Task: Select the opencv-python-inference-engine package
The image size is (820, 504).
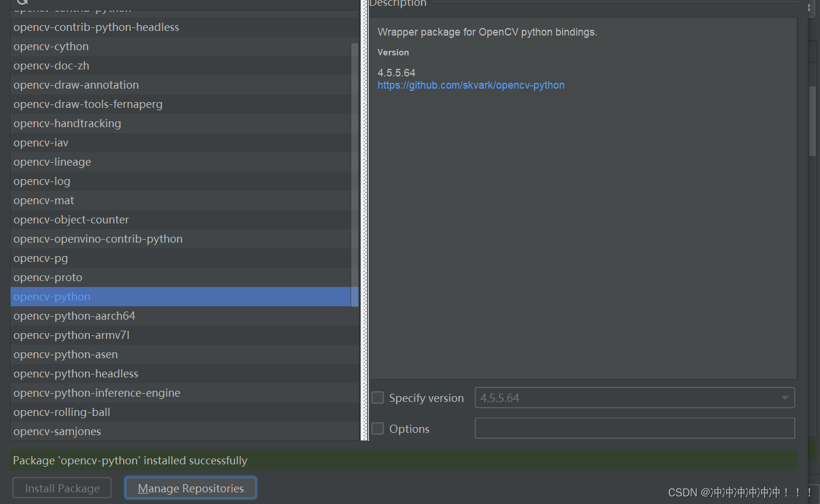Action: 185,393
